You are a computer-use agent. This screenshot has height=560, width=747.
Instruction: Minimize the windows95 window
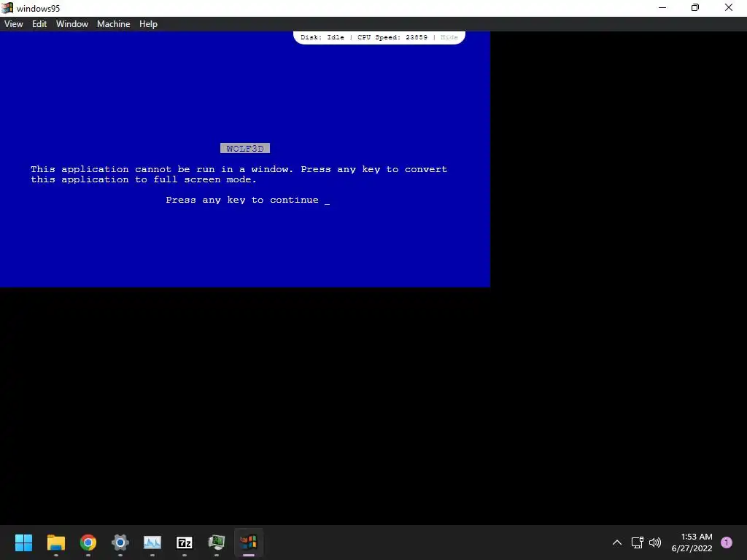point(662,7)
